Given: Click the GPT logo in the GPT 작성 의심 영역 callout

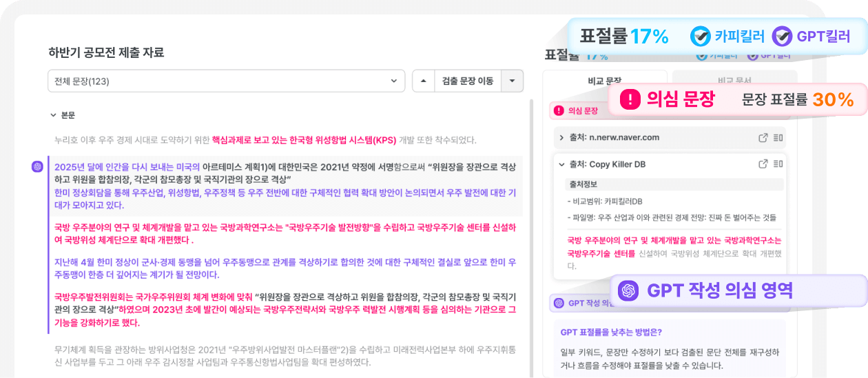Looking at the screenshot, I should tap(628, 290).
